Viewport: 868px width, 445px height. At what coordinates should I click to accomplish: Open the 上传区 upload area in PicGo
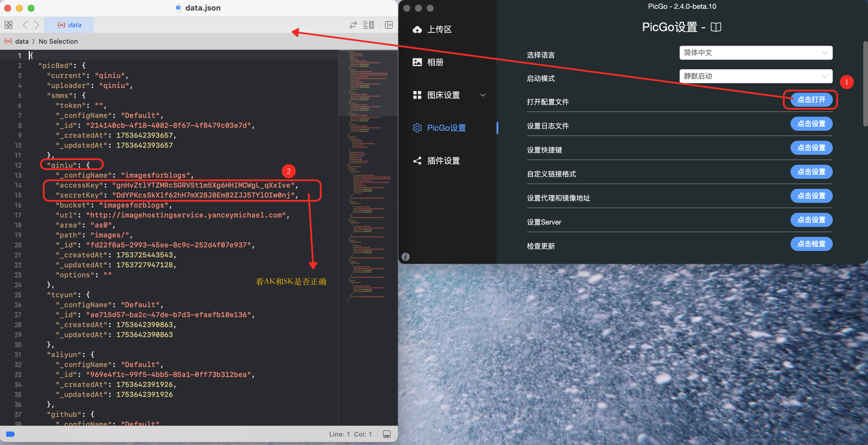[439, 29]
